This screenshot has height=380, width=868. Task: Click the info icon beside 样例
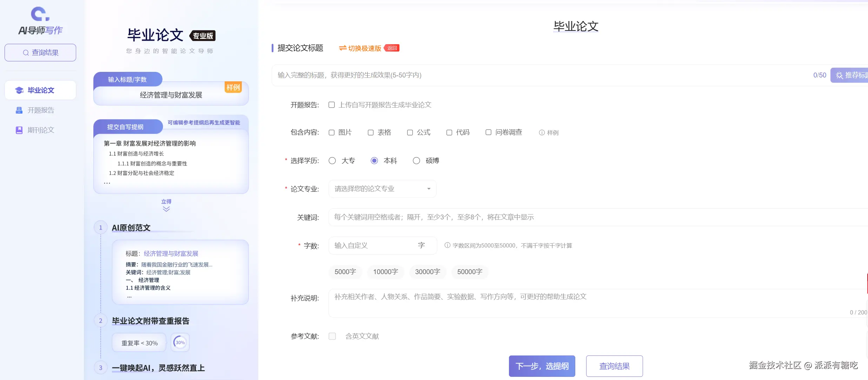click(x=542, y=133)
